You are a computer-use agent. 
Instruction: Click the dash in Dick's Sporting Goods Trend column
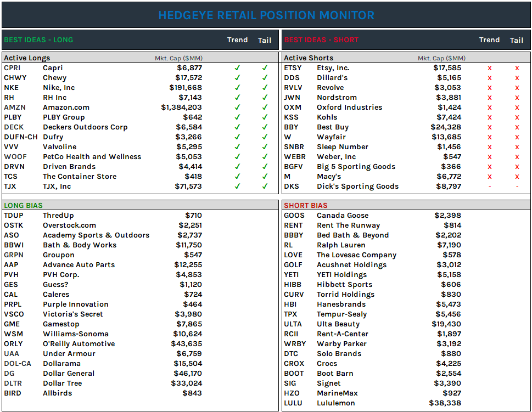pyautogui.click(x=489, y=186)
